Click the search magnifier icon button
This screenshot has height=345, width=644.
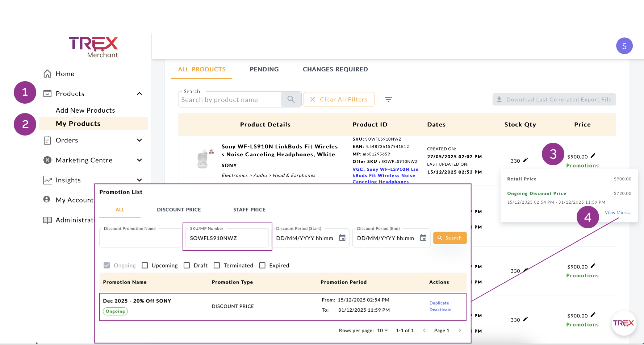(x=291, y=99)
